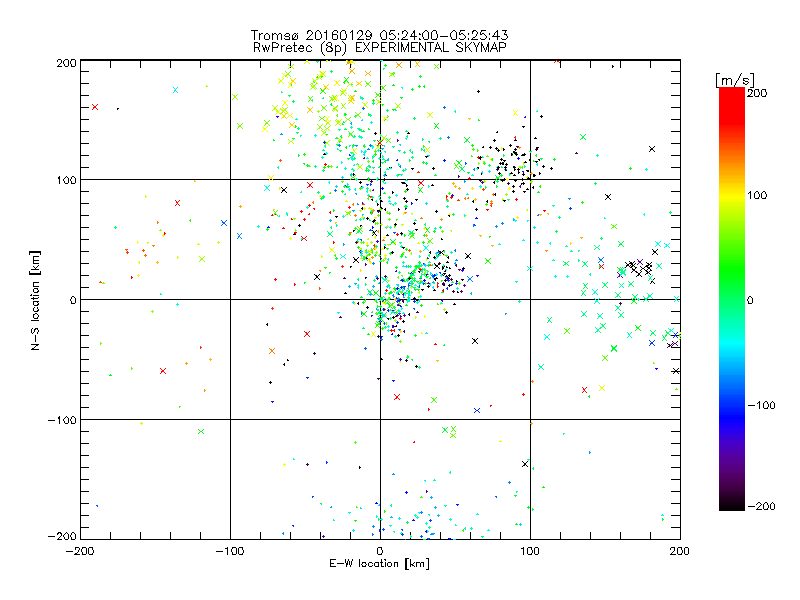Click the y-axis tick label '-100'
Screen dimensions: 800x600
(62, 420)
